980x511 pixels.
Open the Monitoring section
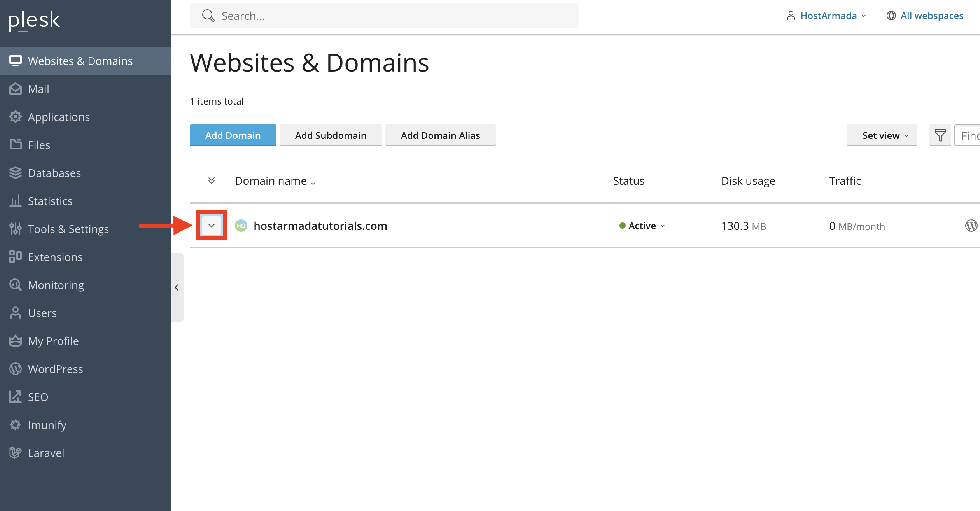coord(56,285)
